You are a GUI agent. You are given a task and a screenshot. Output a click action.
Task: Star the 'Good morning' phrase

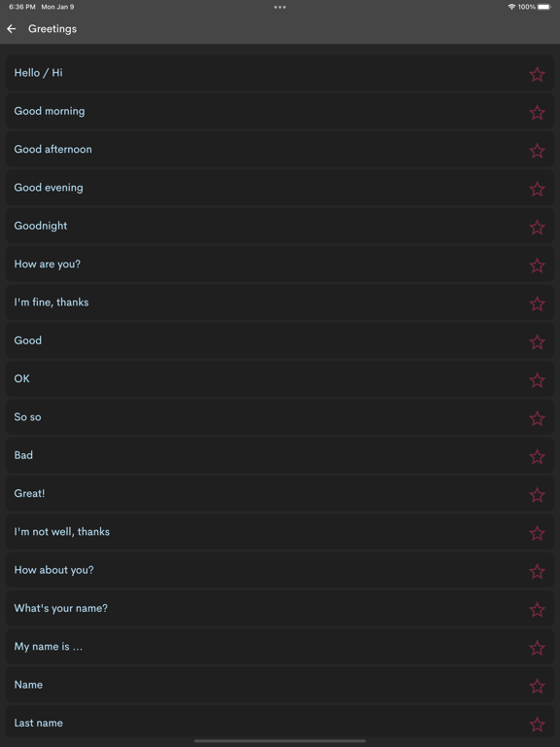pos(537,113)
